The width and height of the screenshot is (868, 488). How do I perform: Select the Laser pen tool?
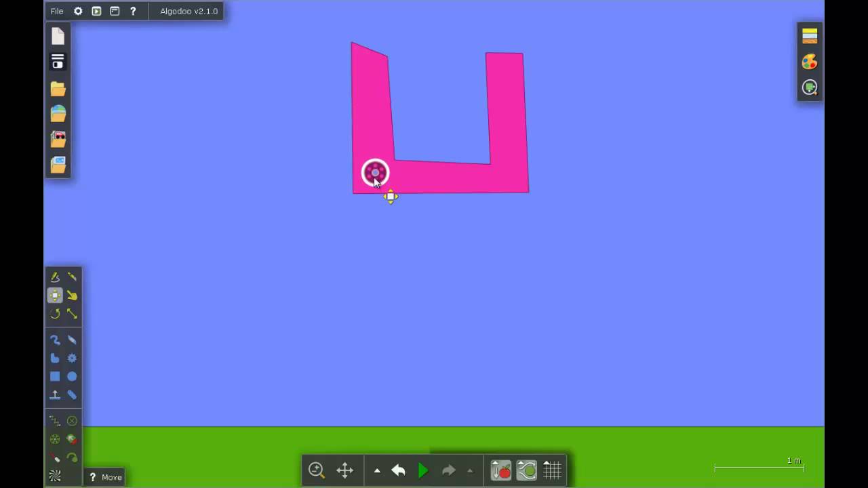click(x=55, y=457)
